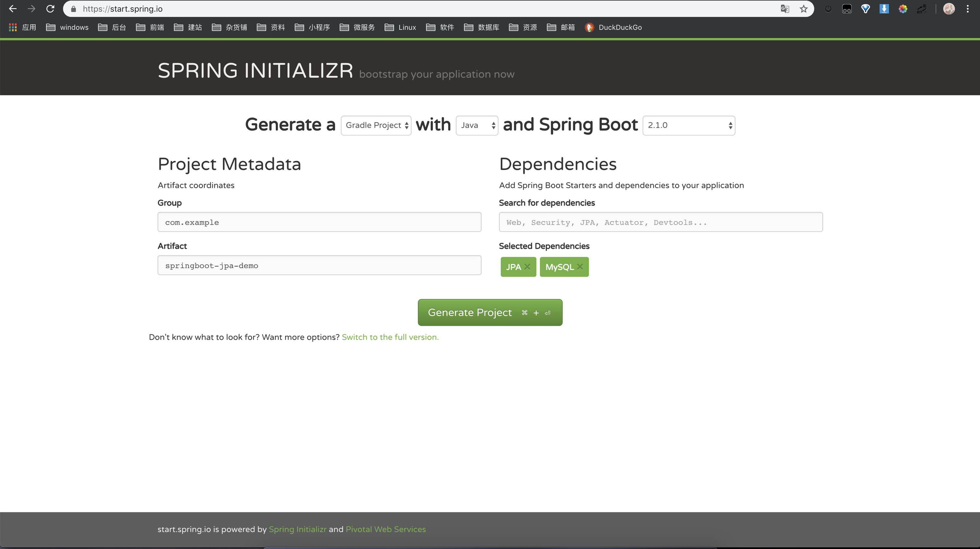Image resolution: width=980 pixels, height=549 pixels.
Task: Bookmark this page with star icon
Action: tap(803, 9)
